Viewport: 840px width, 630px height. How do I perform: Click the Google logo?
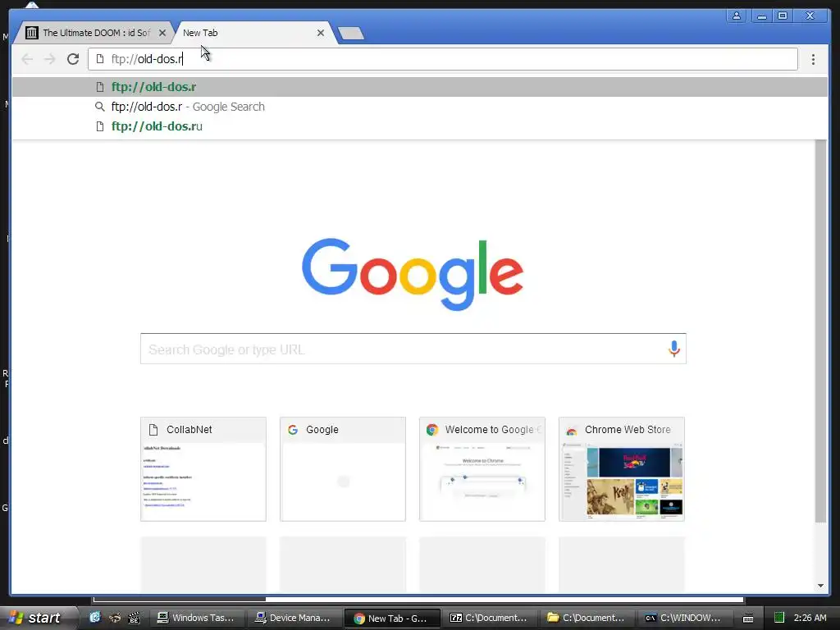(x=413, y=274)
